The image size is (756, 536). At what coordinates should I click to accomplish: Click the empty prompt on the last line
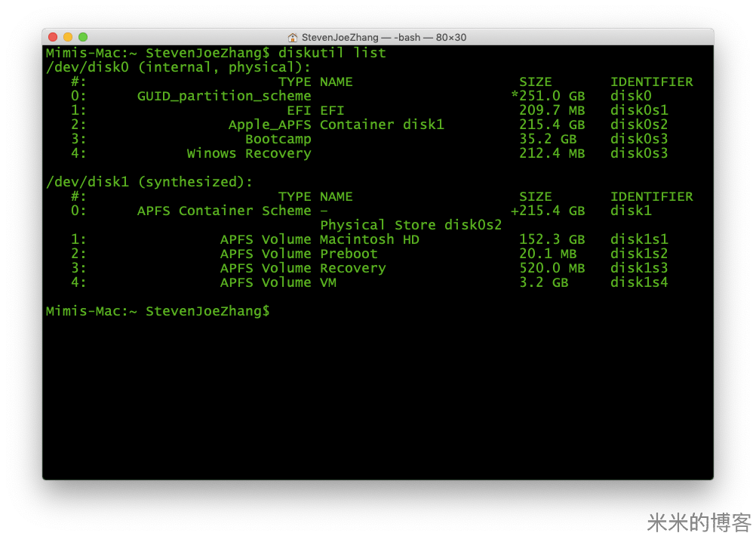point(276,311)
